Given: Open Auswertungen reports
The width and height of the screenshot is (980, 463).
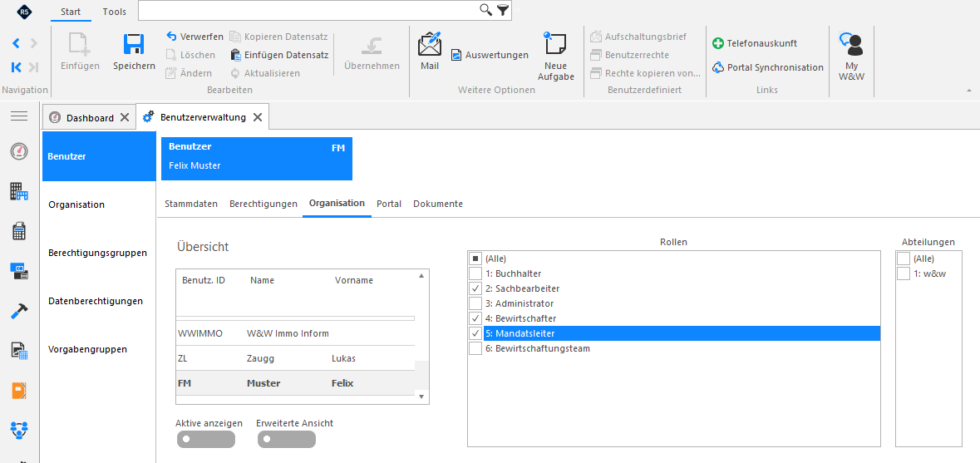Looking at the screenshot, I should pyautogui.click(x=490, y=55).
